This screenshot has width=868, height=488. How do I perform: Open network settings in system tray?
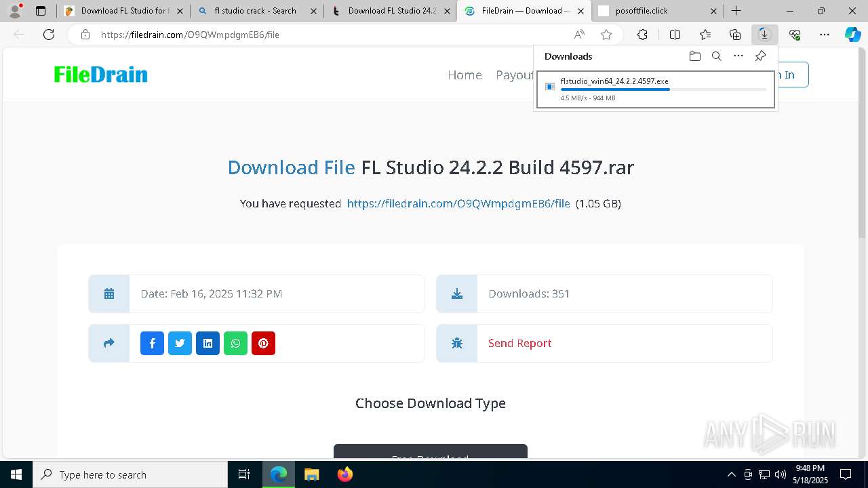click(764, 474)
